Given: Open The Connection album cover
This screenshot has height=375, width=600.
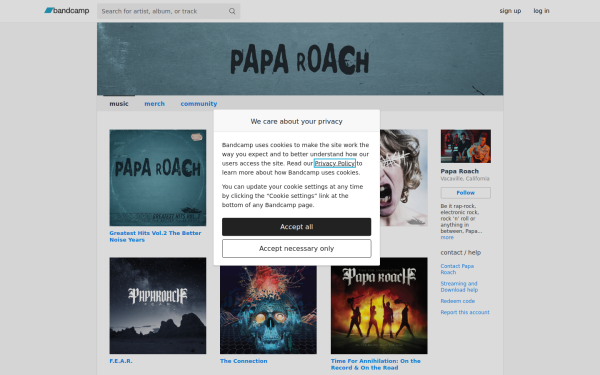Looking at the screenshot, I should 268,310.
